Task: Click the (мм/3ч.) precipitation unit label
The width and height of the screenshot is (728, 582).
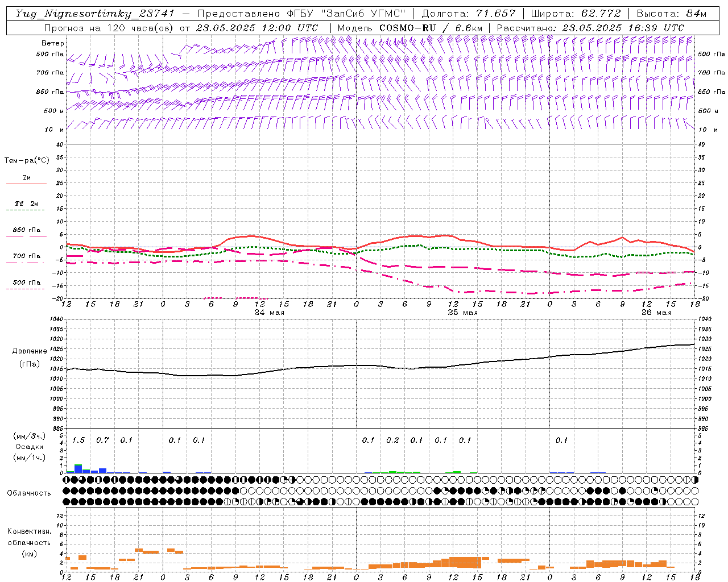Action: [x=30, y=436]
